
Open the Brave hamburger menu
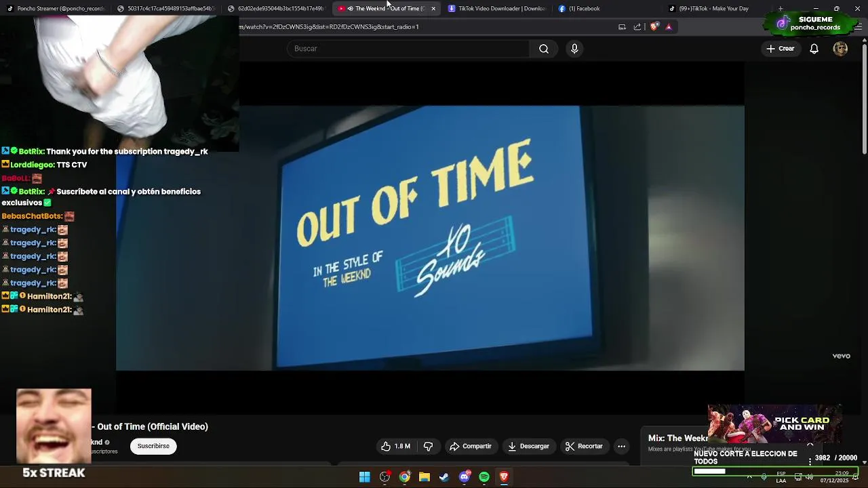click(858, 27)
